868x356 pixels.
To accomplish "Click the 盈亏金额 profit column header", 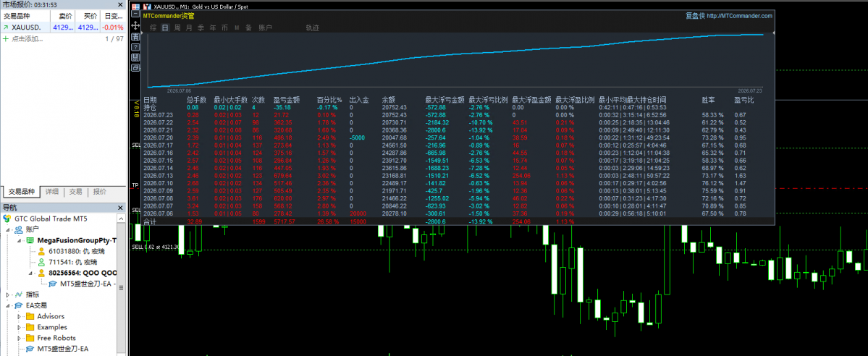I will 287,100.
